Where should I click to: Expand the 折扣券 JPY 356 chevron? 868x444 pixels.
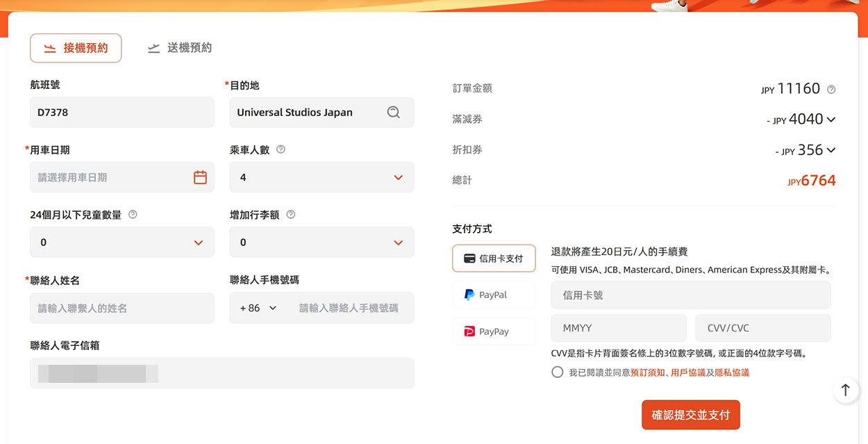click(x=831, y=150)
